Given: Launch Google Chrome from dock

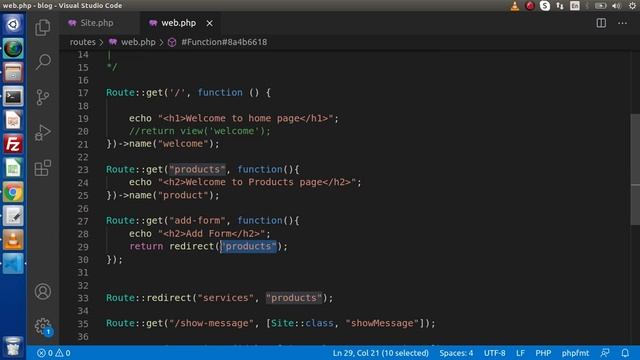Looking at the screenshot, I should click(x=13, y=192).
